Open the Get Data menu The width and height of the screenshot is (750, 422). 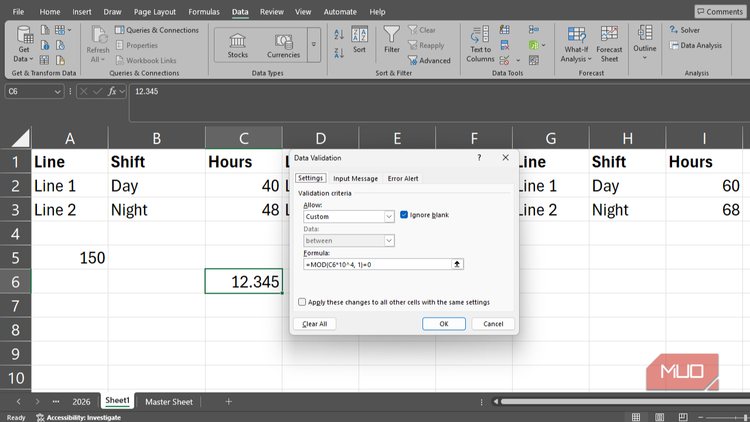tap(24, 44)
